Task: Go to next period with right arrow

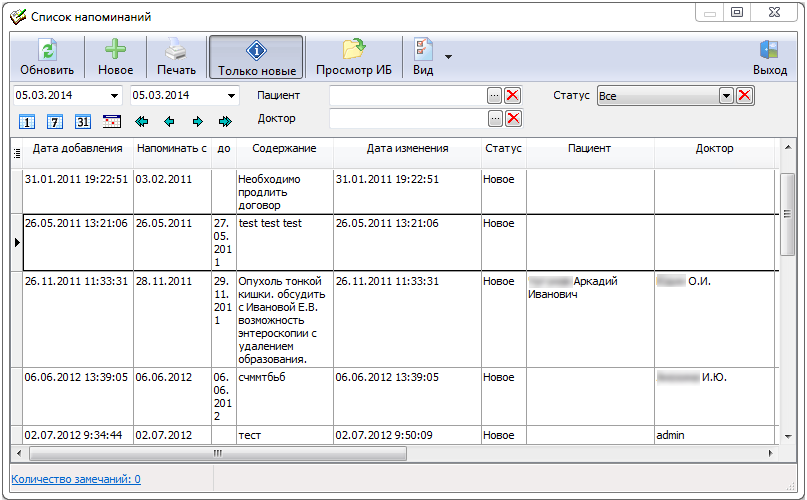Action: (x=197, y=122)
